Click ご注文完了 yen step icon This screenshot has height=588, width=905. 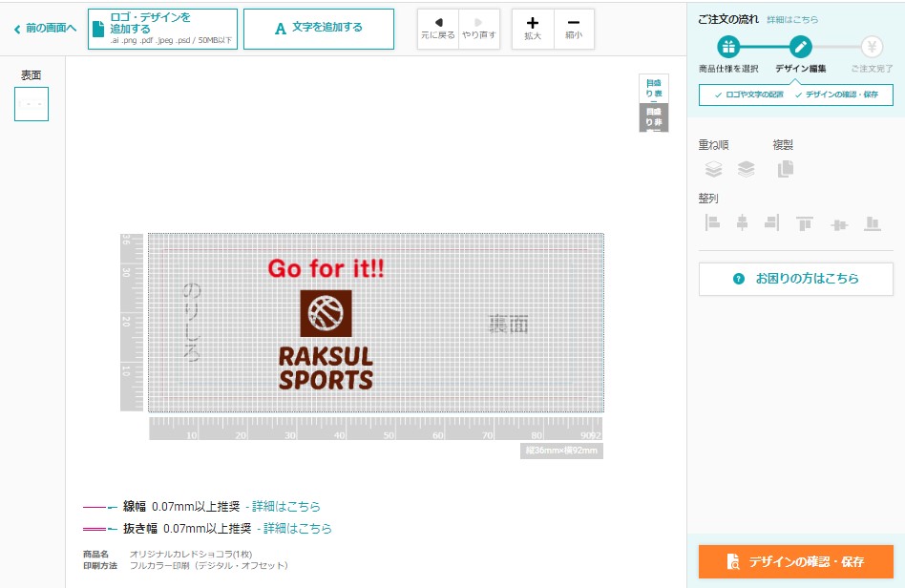[x=872, y=47]
